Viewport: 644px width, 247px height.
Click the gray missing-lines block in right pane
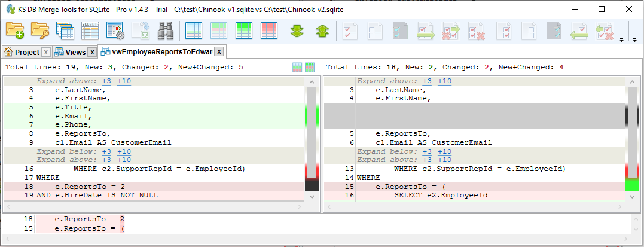(x=474, y=116)
